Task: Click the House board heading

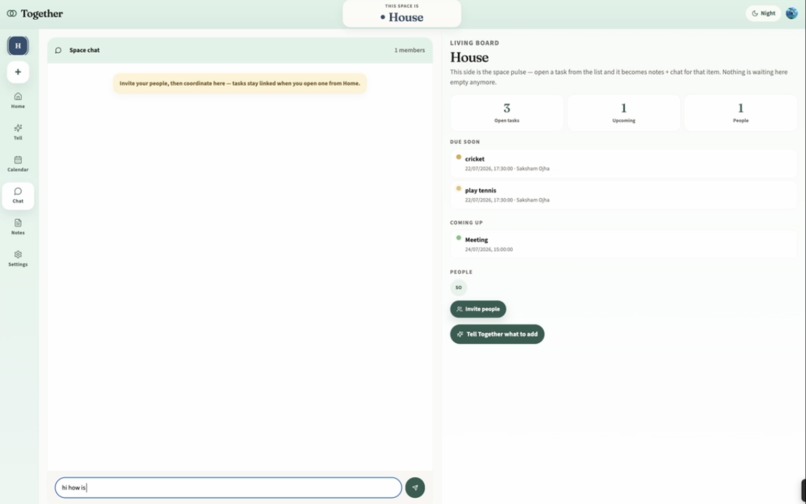Action: click(x=469, y=57)
